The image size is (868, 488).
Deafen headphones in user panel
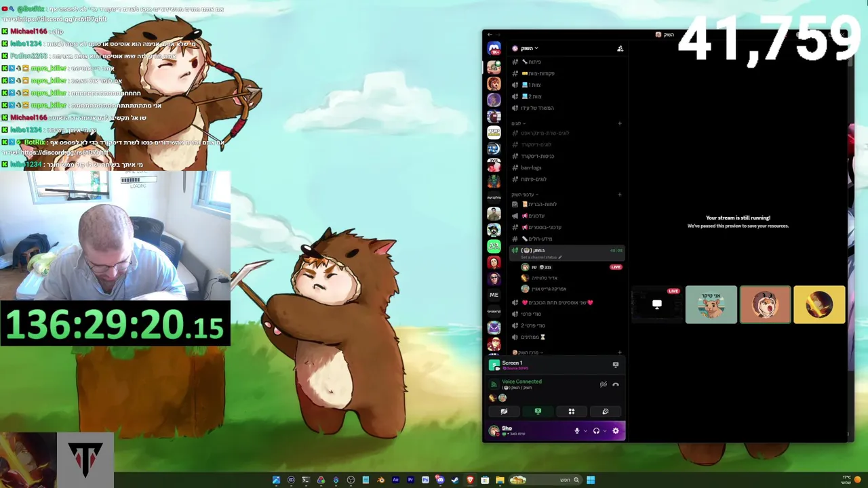[596, 430]
